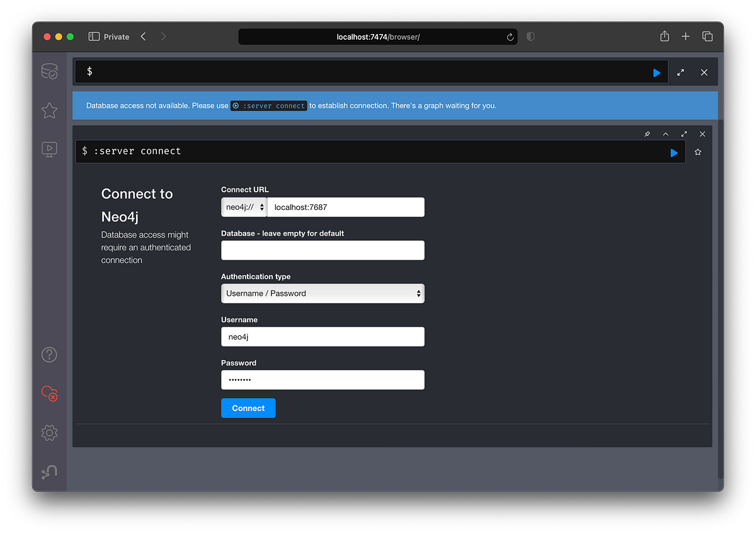Image resolution: width=756 pixels, height=534 pixels.
Task: Clear the top editor with X icon
Action: coord(704,73)
